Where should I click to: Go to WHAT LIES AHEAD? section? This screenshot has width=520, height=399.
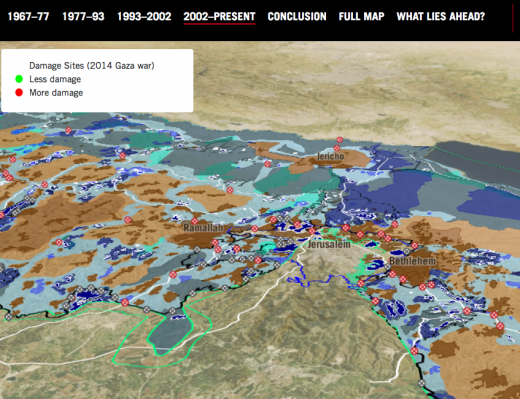(441, 16)
